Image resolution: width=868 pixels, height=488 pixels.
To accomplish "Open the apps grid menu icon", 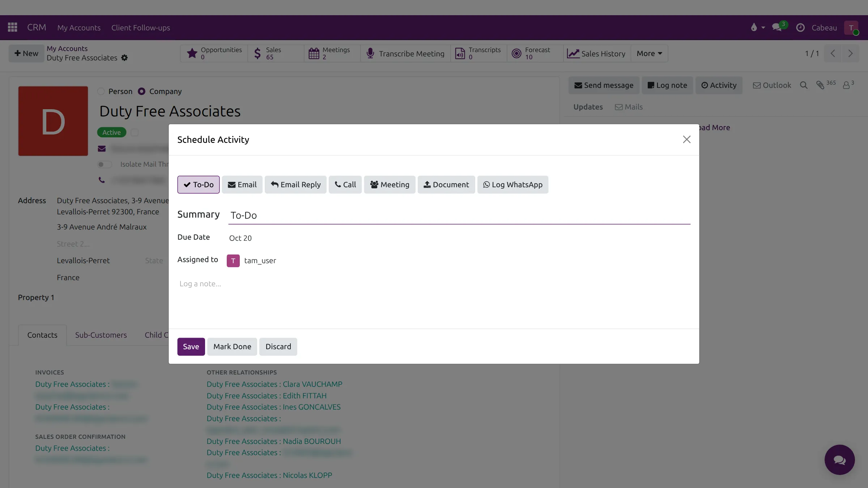I will coord(13,27).
